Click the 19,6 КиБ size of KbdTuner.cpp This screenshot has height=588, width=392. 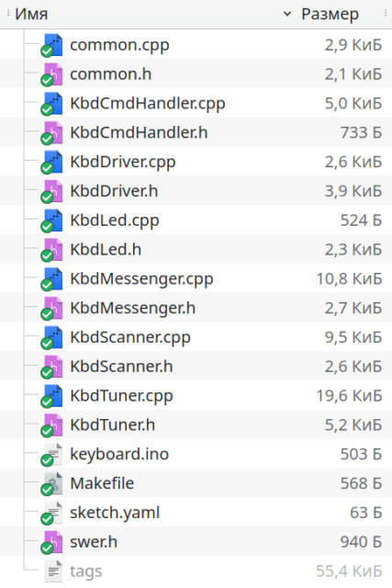tap(349, 396)
